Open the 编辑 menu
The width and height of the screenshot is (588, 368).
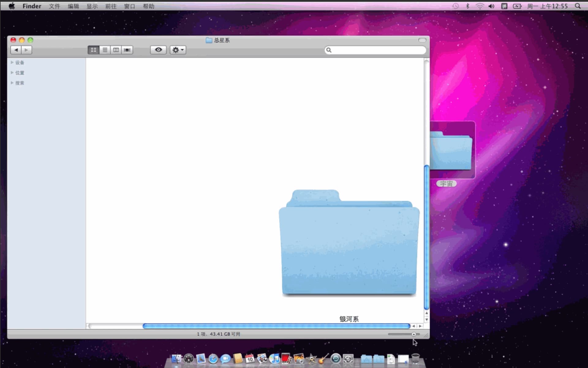[x=73, y=6]
